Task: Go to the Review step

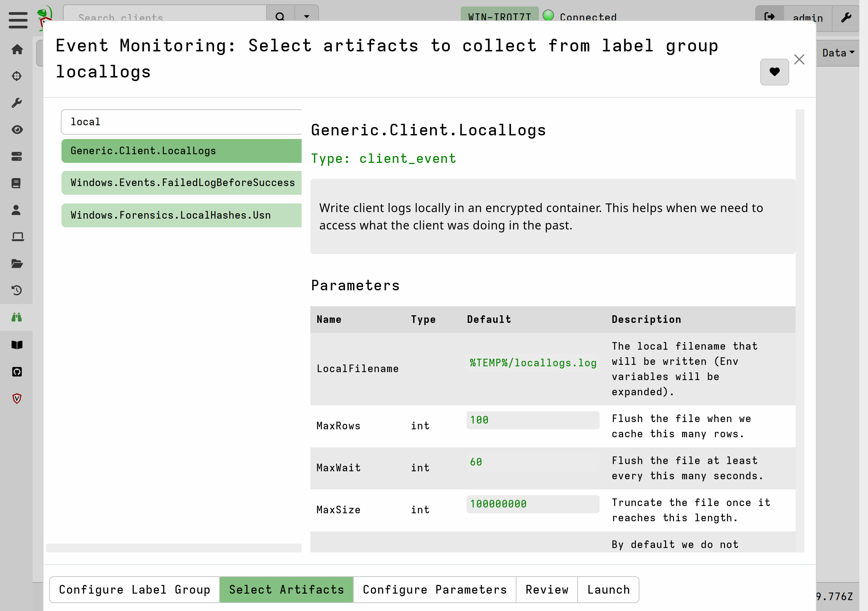Action: 546,589
